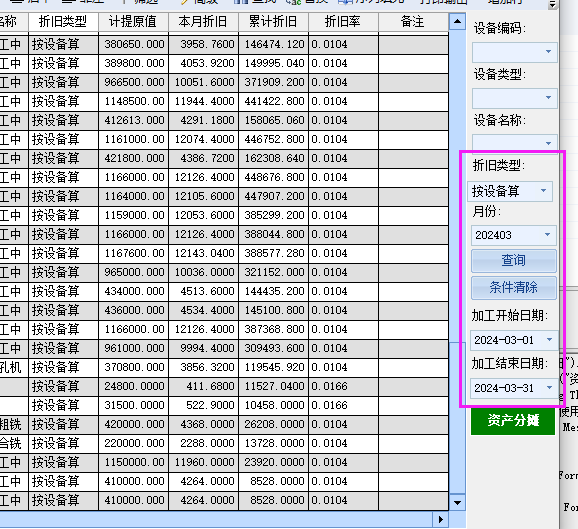The image size is (578, 529).
Task: Click the table's scroll-down arrow
Action: 457,502
